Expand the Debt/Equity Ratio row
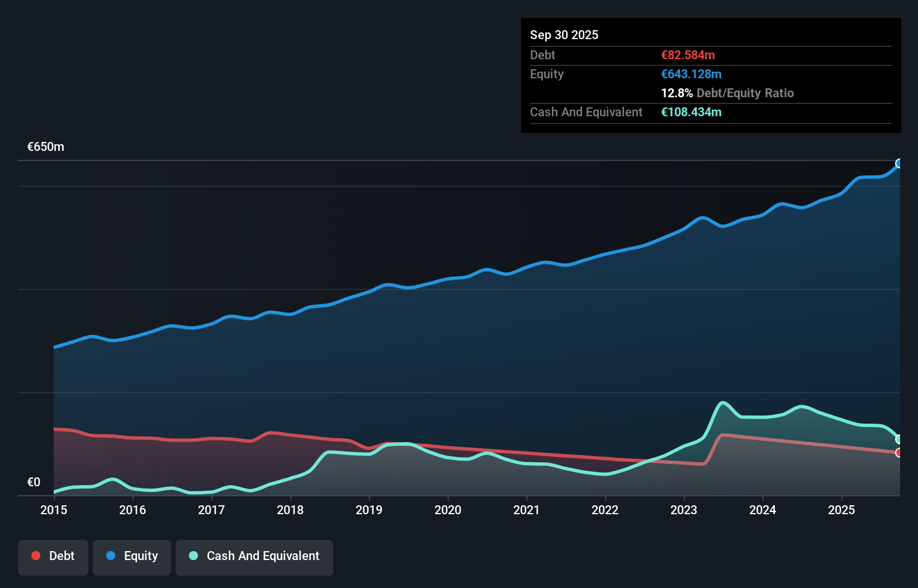This screenshot has height=588, width=918. (x=727, y=93)
